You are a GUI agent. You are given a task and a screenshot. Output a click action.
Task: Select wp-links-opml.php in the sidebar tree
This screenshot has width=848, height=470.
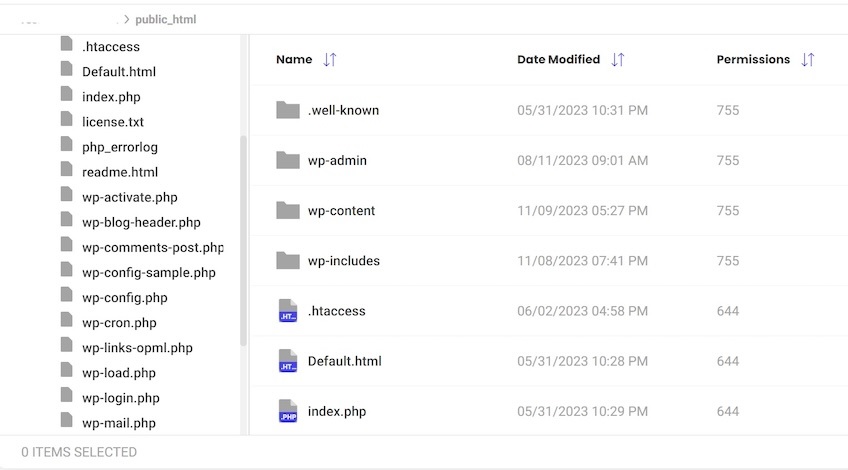tap(137, 348)
